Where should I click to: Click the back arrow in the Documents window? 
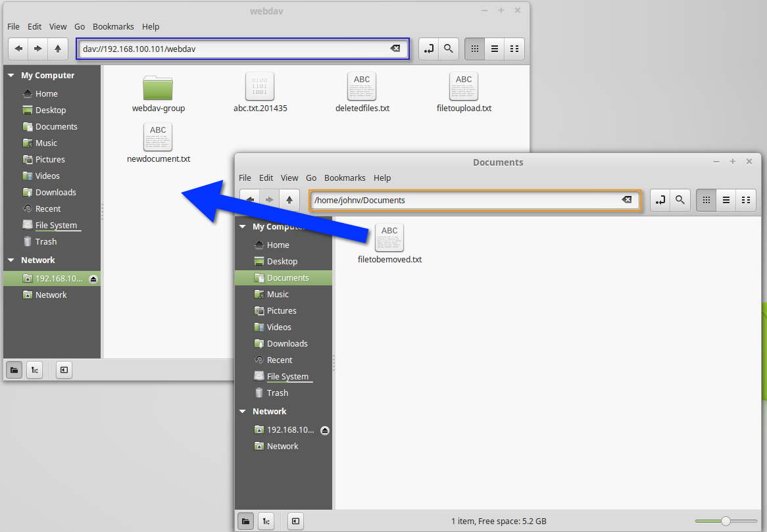click(249, 200)
